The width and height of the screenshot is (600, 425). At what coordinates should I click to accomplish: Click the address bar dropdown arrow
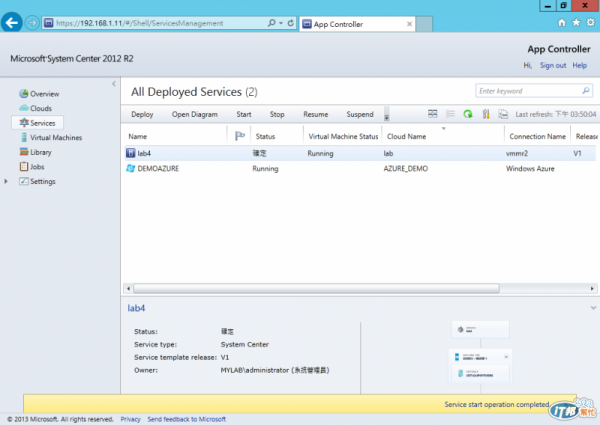281,23
